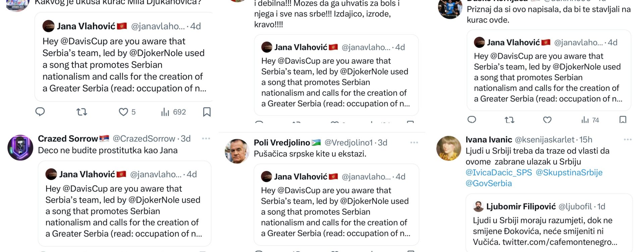Open Poli Vredjolino's profile picture
The width and height of the screenshot is (644, 252).
[237, 151]
